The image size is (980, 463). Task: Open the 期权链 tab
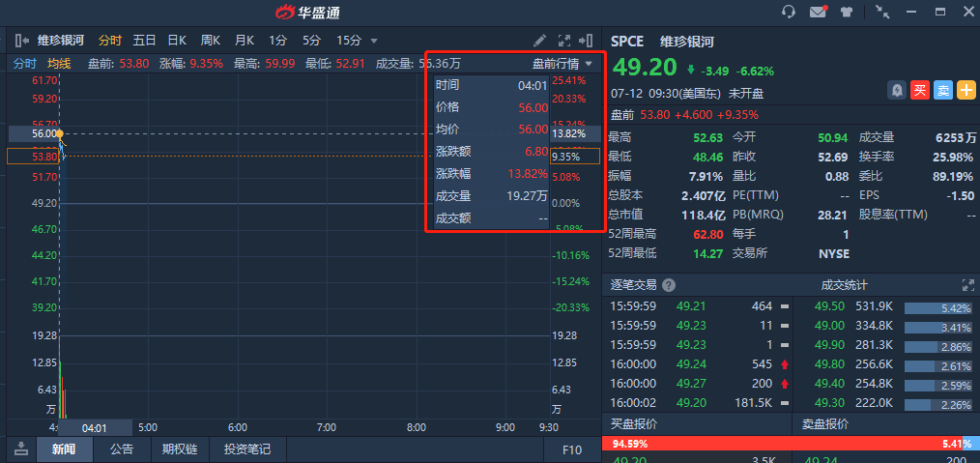[180, 449]
